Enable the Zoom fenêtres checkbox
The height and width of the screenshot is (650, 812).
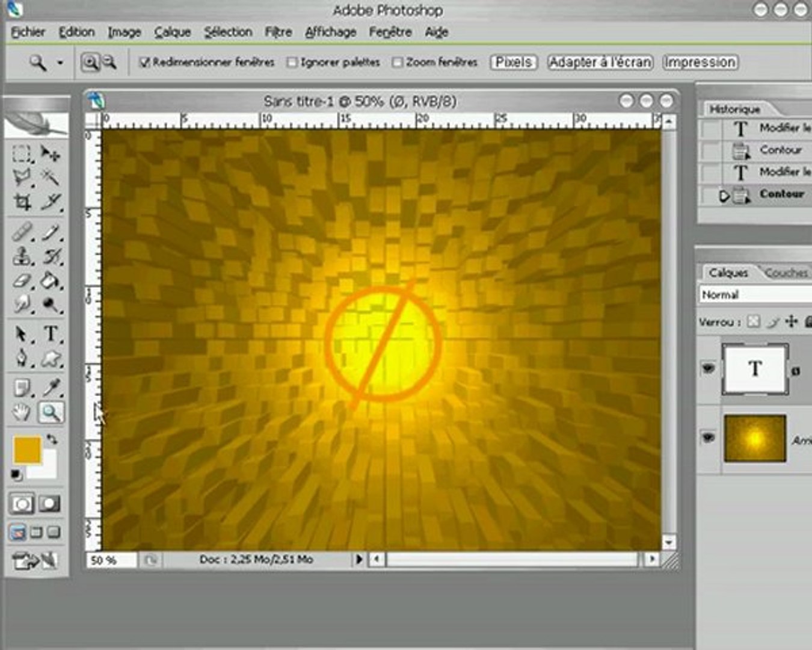point(397,62)
